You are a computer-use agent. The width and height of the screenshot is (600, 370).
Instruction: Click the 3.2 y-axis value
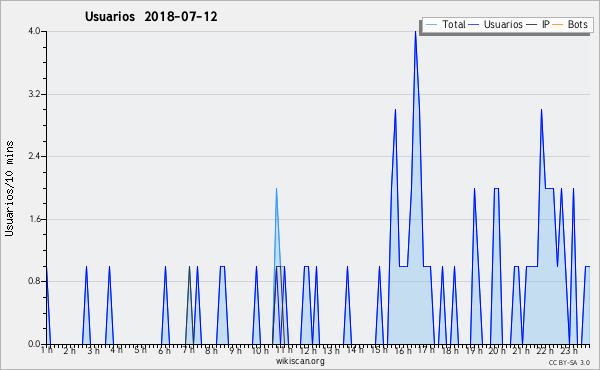click(34, 94)
